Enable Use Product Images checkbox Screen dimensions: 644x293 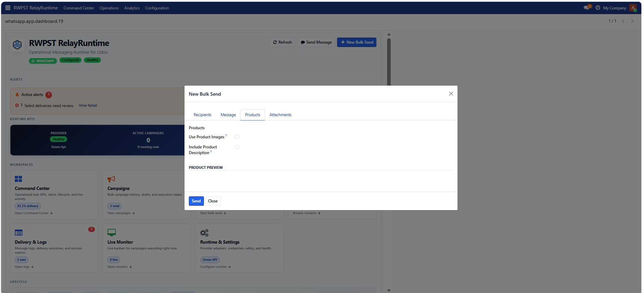point(237,137)
